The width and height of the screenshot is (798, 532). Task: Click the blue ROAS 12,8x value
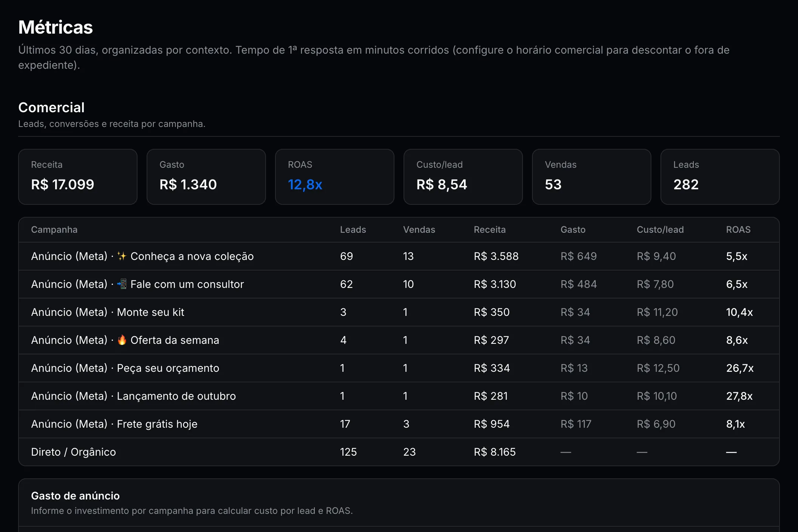coord(305,185)
